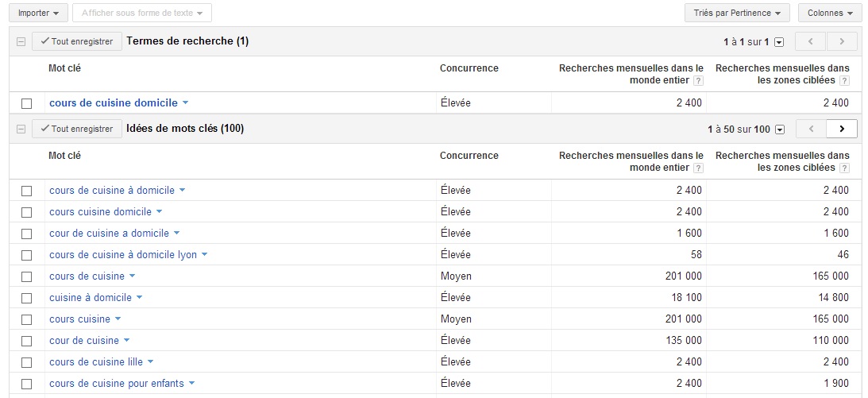
Task: Open pagination selector next to 1 à 1 sur 1
Action: pyautogui.click(x=779, y=42)
